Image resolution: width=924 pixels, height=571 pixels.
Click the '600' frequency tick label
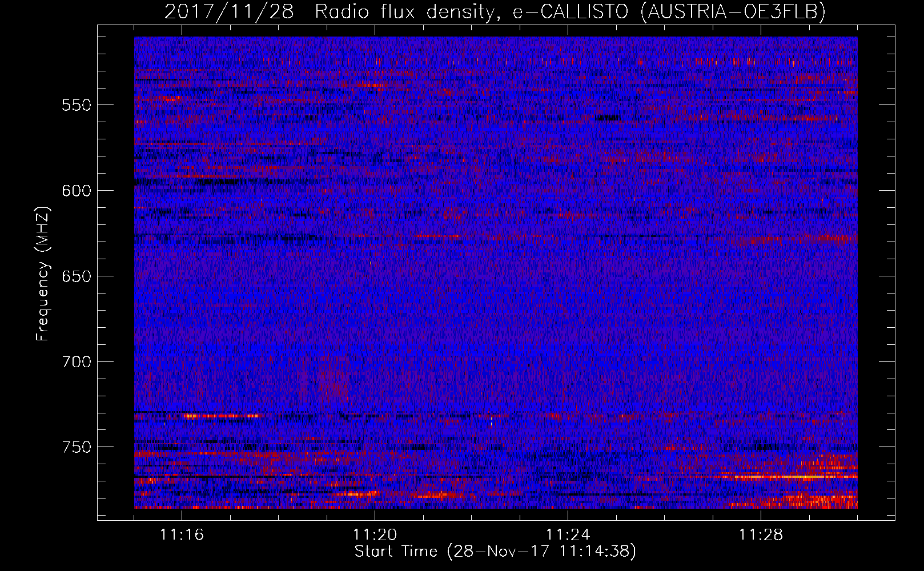pos(77,191)
